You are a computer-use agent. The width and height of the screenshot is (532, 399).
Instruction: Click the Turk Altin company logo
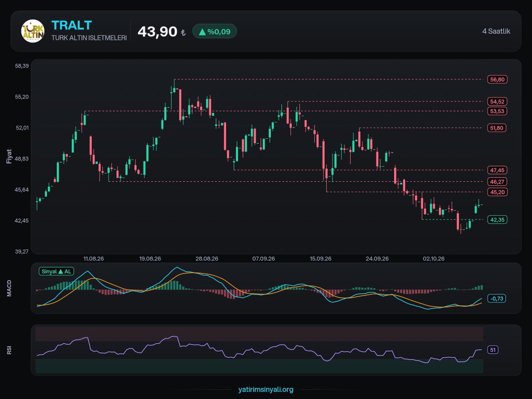coord(33,31)
